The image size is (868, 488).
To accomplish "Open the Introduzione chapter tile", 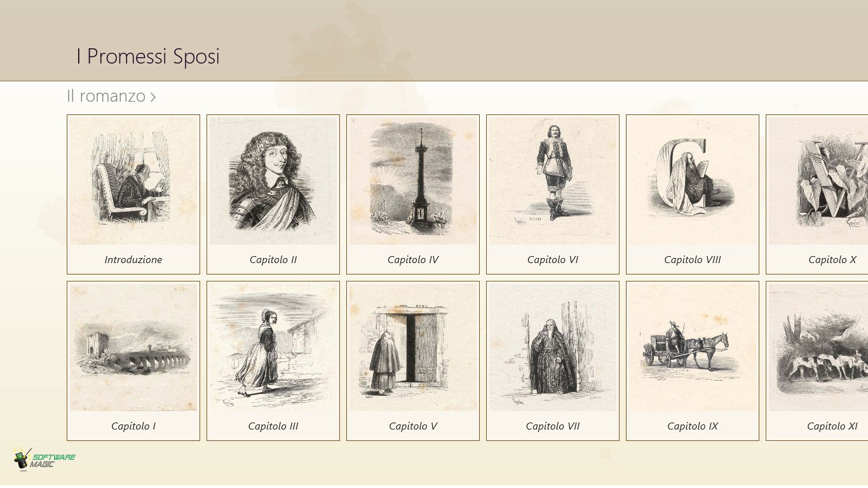I will pyautogui.click(x=133, y=194).
